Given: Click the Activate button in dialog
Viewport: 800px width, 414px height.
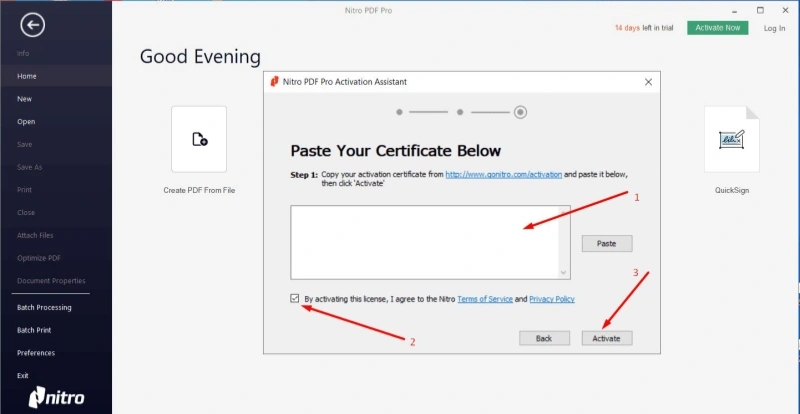Looking at the screenshot, I should pyautogui.click(x=606, y=338).
